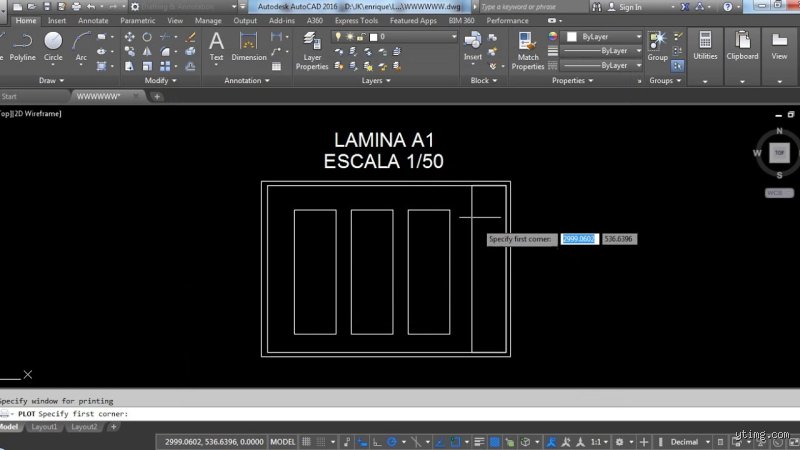Viewport: 800px width, 450px height.
Task: Click the Erase tool icon
Action: [x=190, y=37]
